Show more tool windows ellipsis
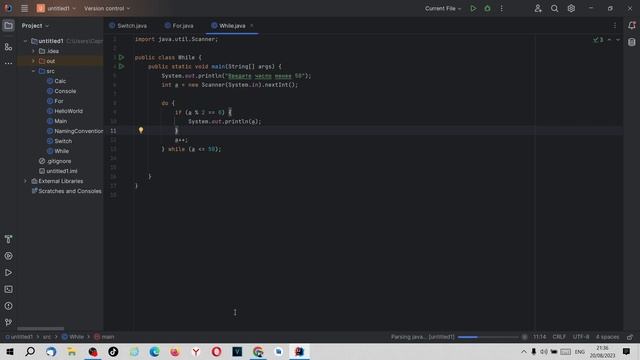This screenshot has height=360, width=640. tap(8, 63)
